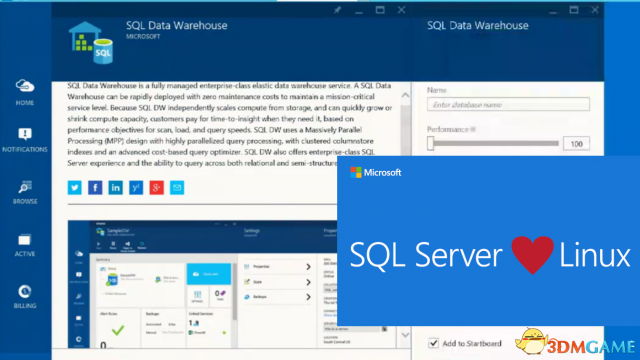
Task: Click the Microsoft logo on the overlay
Action: pyautogui.click(x=376, y=173)
